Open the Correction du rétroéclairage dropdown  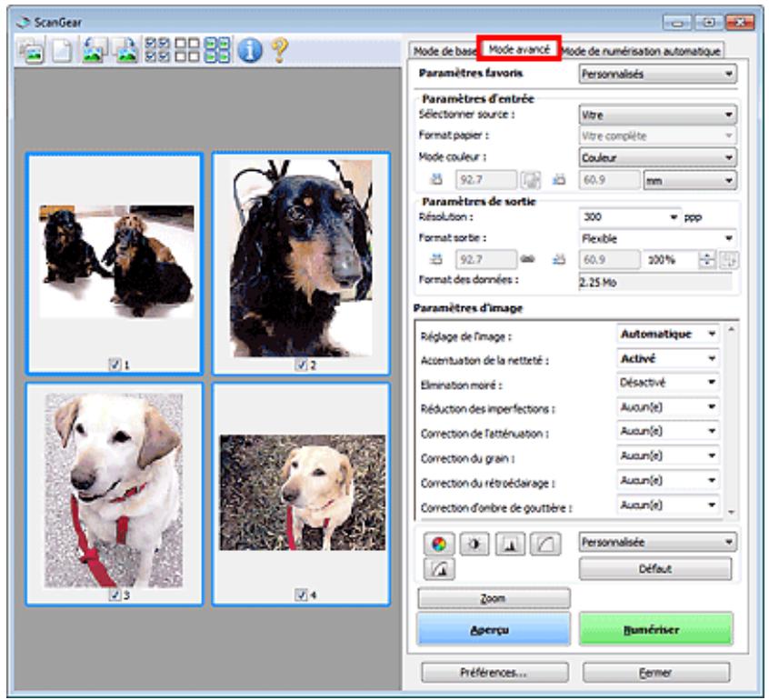[x=667, y=480]
